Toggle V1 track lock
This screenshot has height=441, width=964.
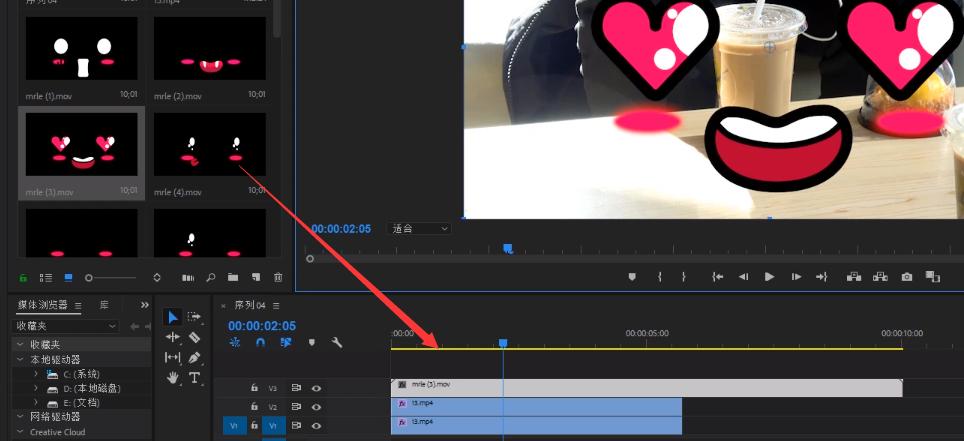(x=254, y=425)
